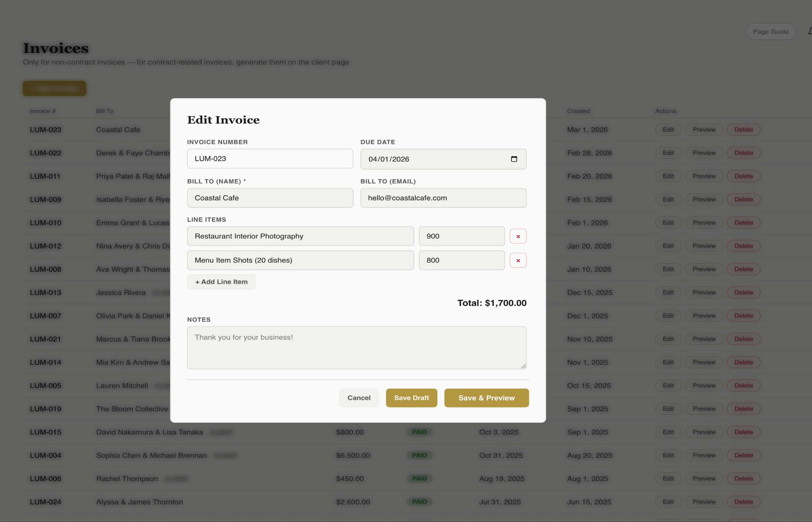Click the Bill To name field
The height and width of the screenshot is (522, 812).
(x=270, y=197)
